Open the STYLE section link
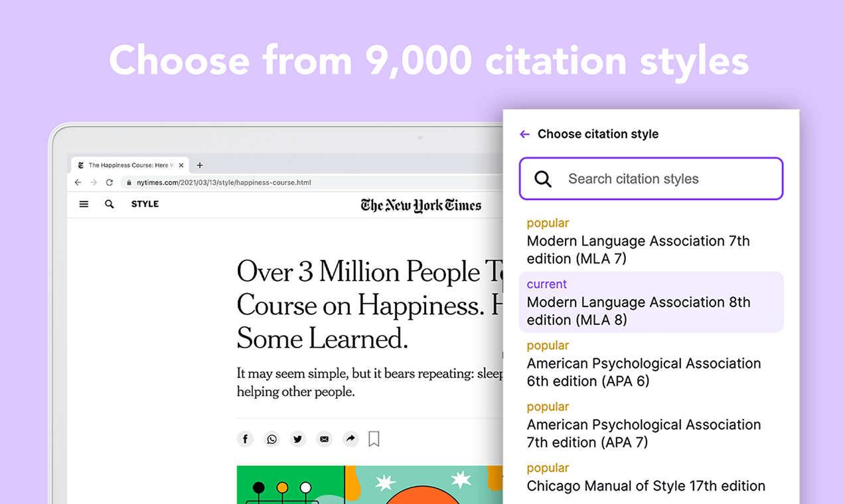The height and width of the screenshot is (504, 843). (145, 204)
